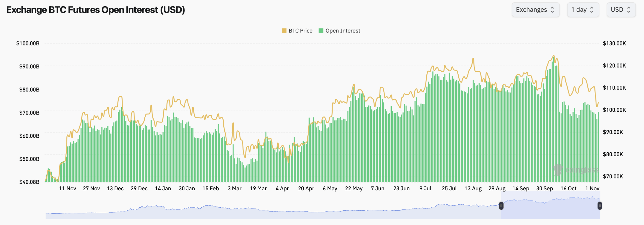Image resolution: width=644 pixels, height=225 pixels.
Task: Click the green Open Interest legend square
Action: [x=321, y=31]
